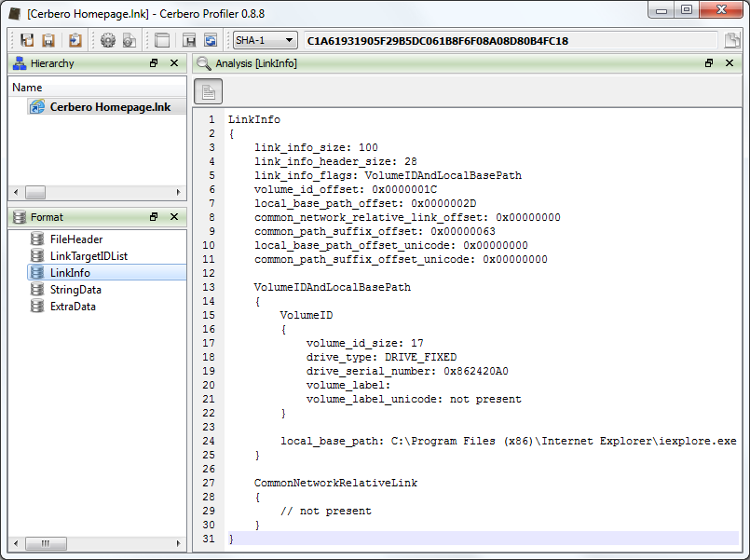Click the blue refresh arrows toolbar icon

(x=211, y=41)
